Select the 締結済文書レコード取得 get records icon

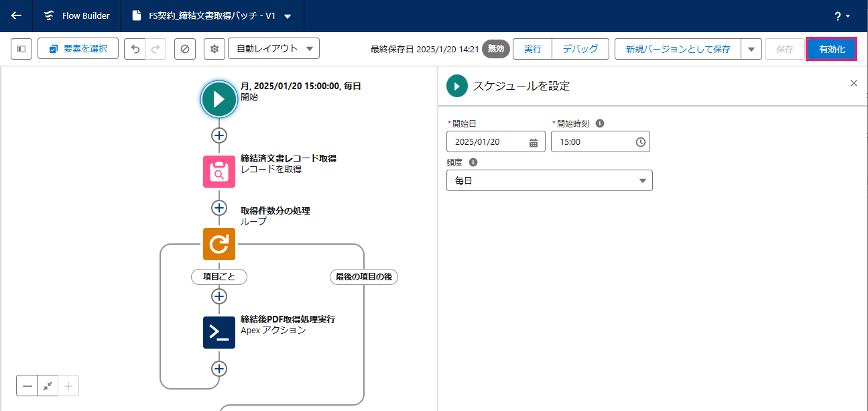219,172
